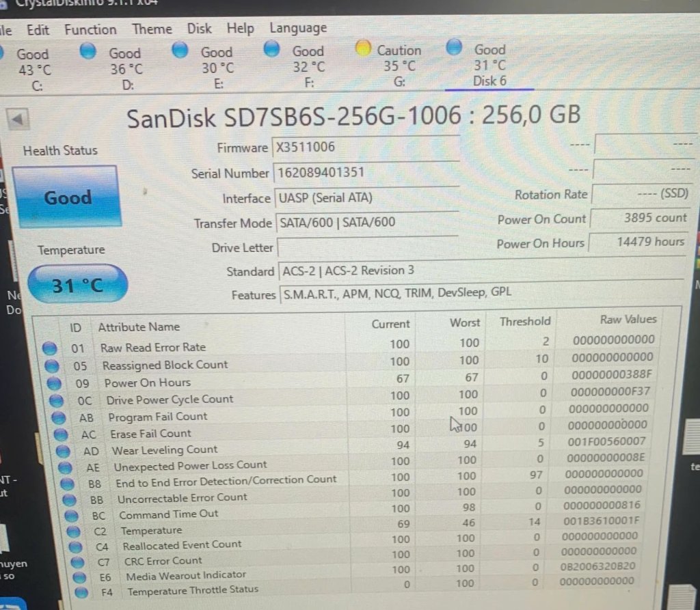This screenshot has width=700, height=610.
Task: Click the Rotation Rate field showing SSD
Action: click(641, 194)
